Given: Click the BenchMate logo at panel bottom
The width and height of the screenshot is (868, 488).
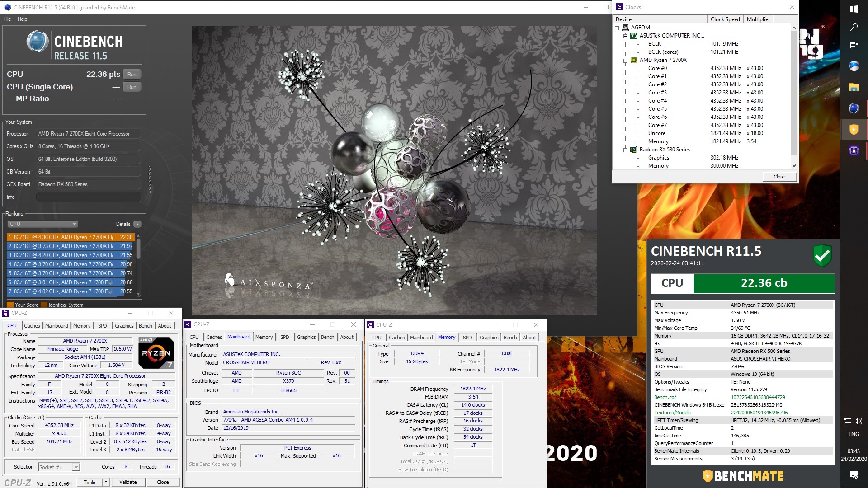Looking at the screenshot, I should pyautogui.click(x=743, y=476).
